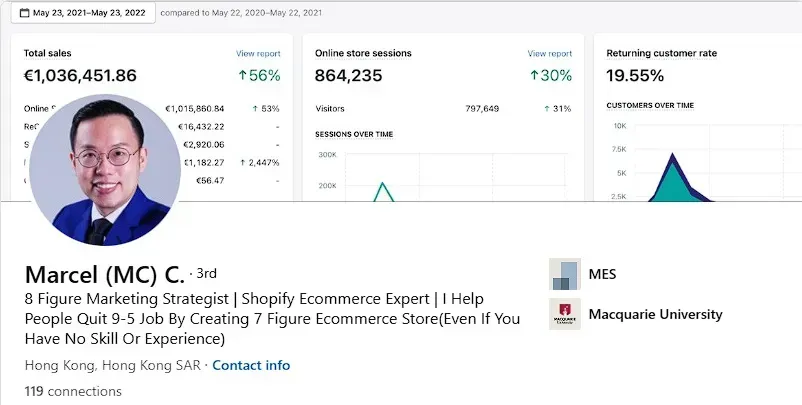Click the 300K axis label in sessions chart
802x405 pixels.
tap(327, 154)
